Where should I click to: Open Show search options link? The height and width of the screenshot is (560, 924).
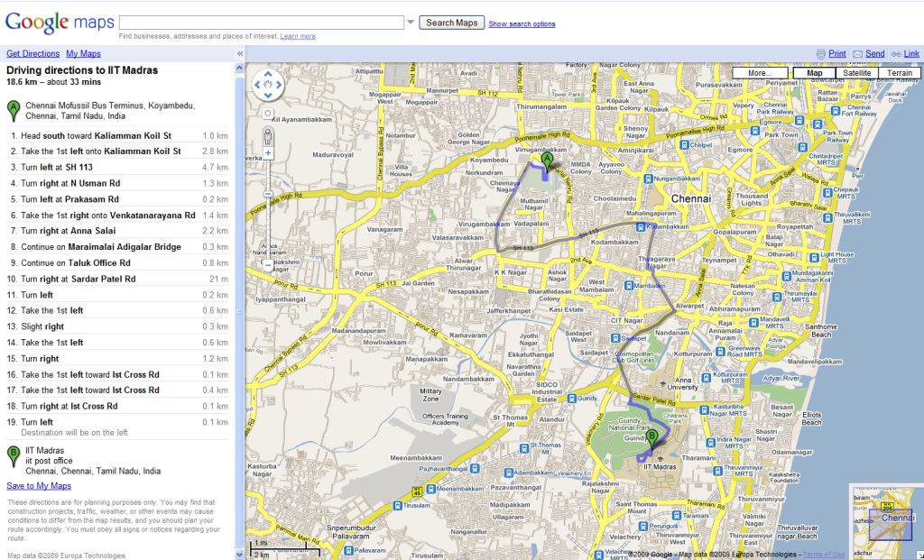[522, 24]
